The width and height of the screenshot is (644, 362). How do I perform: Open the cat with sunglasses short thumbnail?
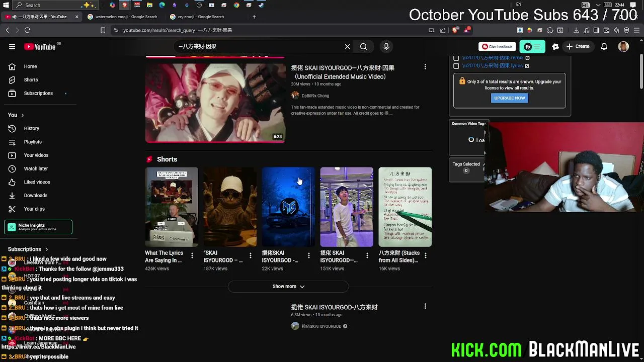tap(230, 207)
